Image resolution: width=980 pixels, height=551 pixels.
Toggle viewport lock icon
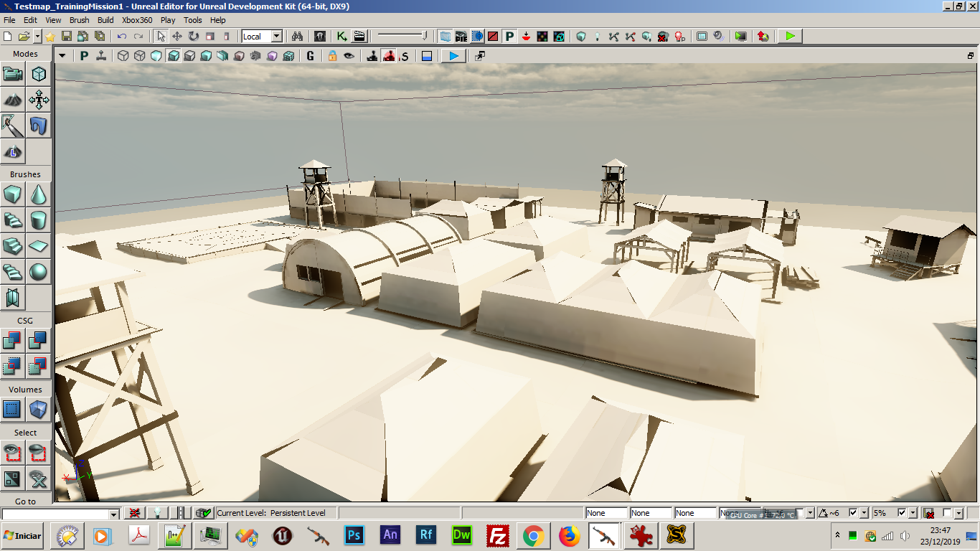pyautogui.click(x=332, y=56)
